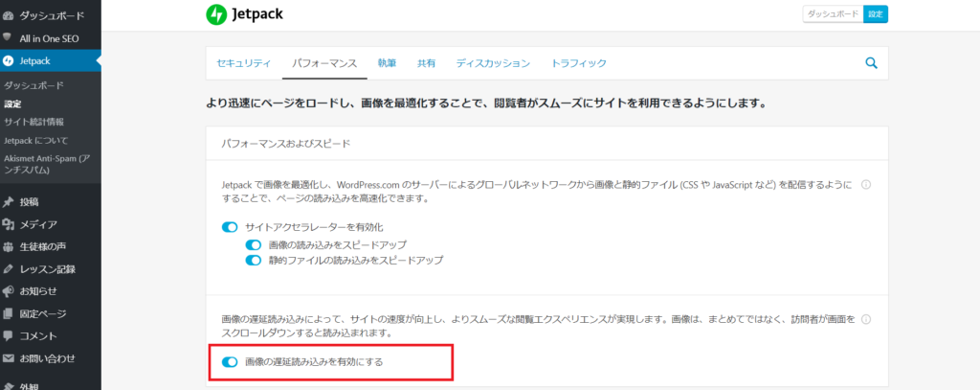Click the メディア media icon in sidebar

[x=9, y=225]
